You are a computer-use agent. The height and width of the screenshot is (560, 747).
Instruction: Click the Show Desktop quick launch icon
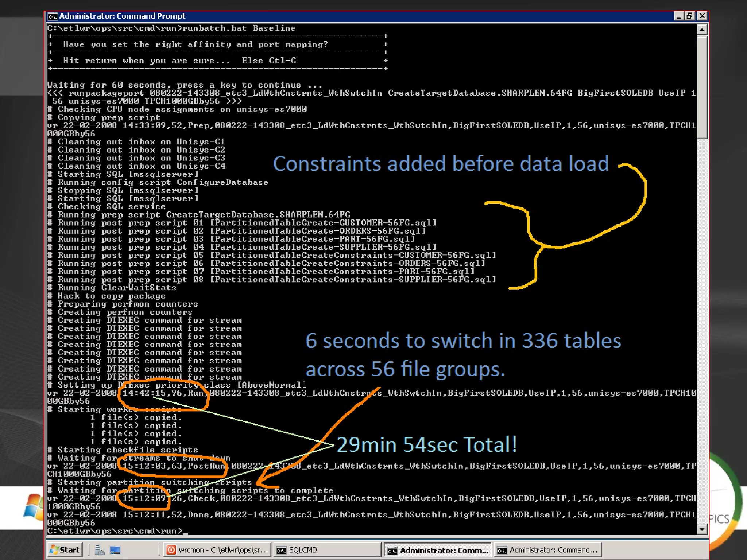point(115,549)
